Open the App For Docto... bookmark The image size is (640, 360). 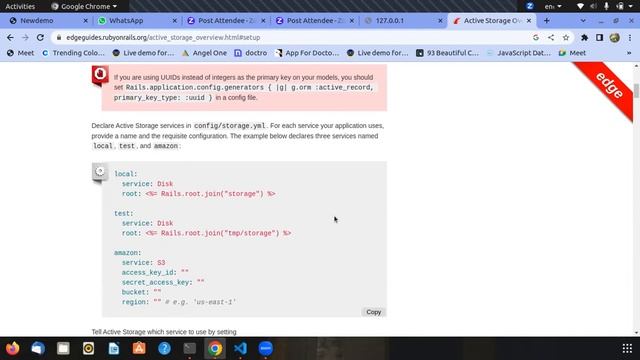pos(307,53)
